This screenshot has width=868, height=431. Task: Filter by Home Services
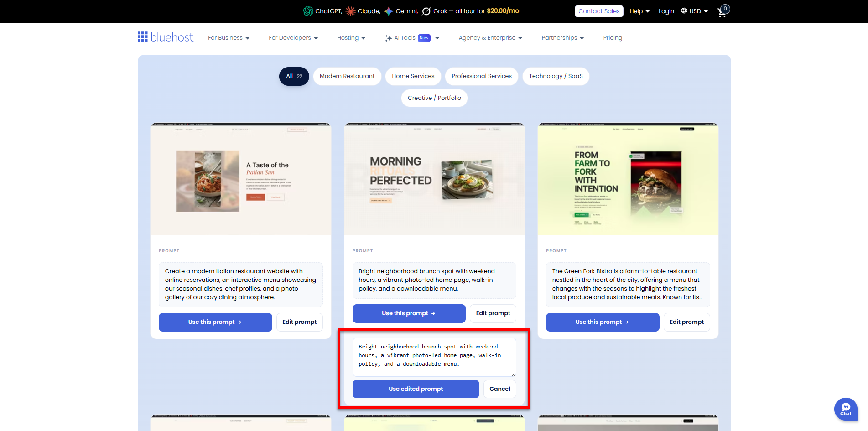click(x=413, y=76)
